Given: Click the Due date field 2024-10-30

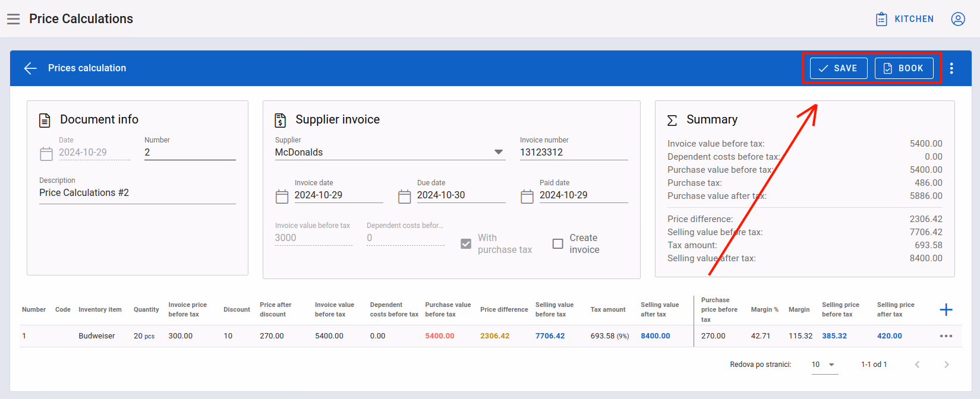Looking at the screenshot, I should pyautogui.click(x=461, y=195).
